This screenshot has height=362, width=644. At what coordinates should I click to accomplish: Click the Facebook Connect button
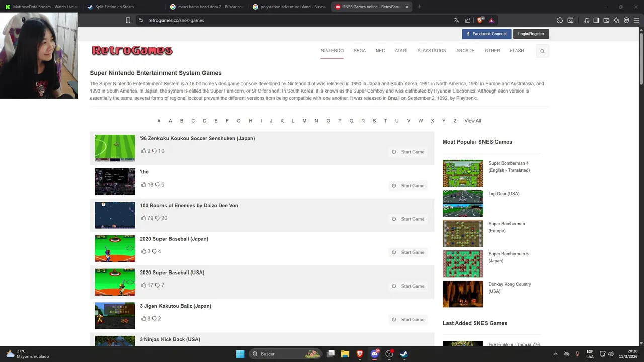(x=487, y=34)
